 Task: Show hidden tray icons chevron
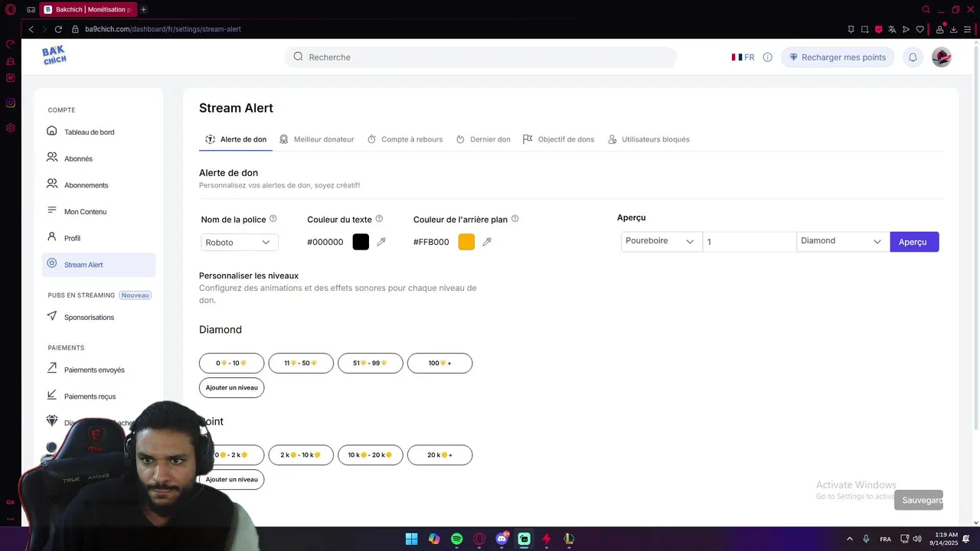click(x=849, y=539)
